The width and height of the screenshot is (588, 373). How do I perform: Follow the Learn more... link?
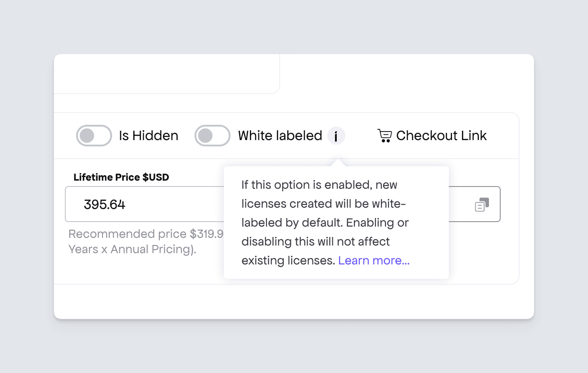[374, 260]
